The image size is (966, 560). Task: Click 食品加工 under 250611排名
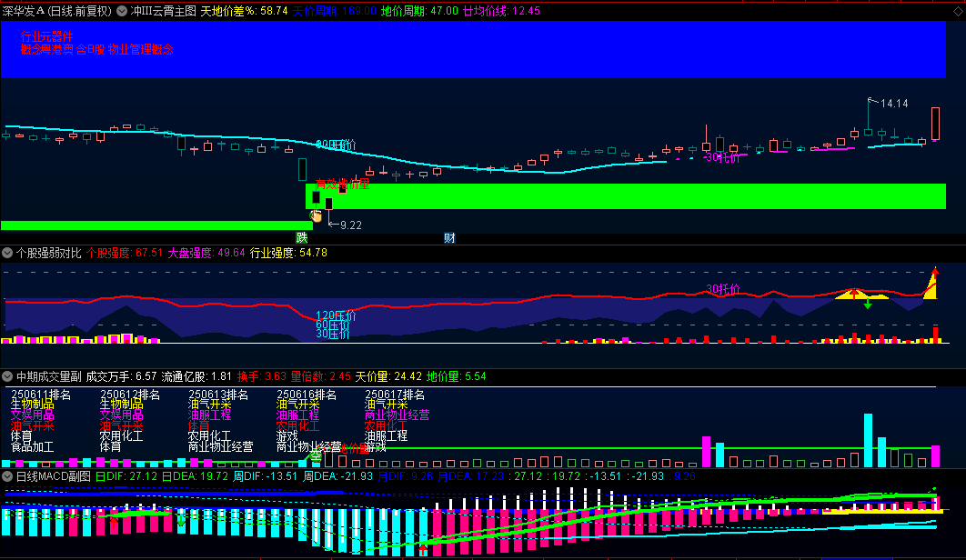pos(32,446)
